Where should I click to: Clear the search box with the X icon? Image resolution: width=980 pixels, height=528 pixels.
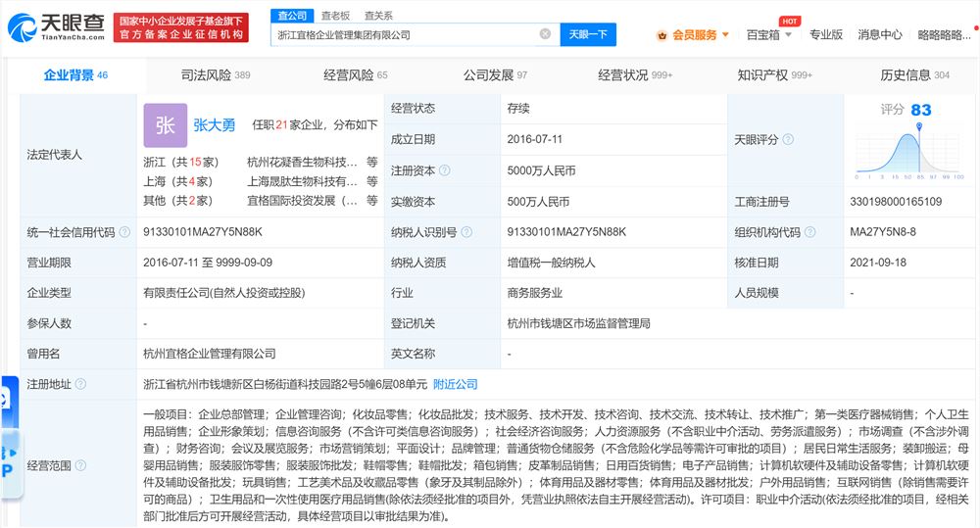(x=545, y=34)
